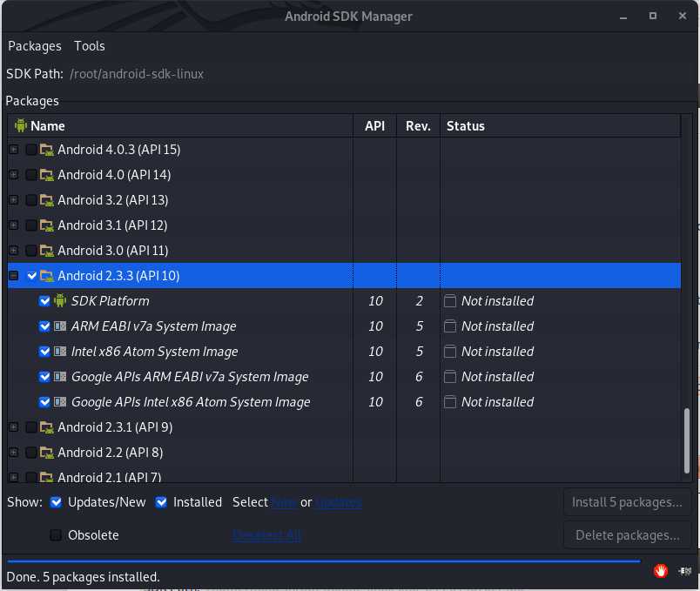Click the status icon in ARM EABI v7a System Image row

pyautogui.click(x=450, y=326)
